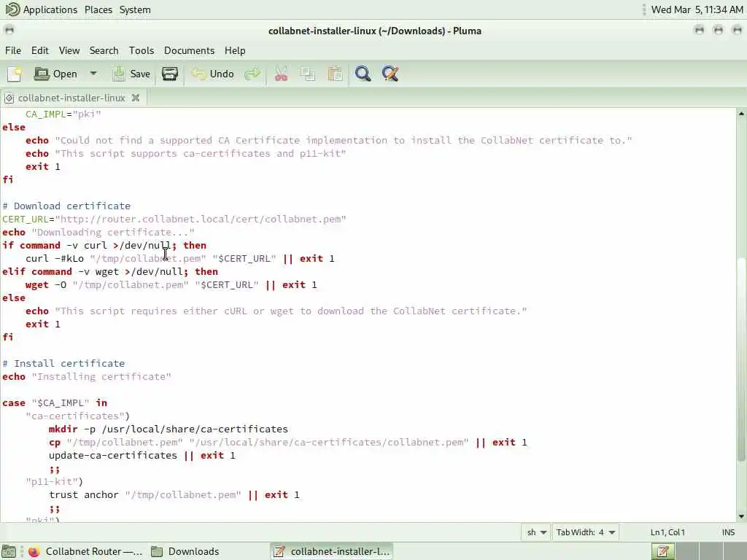This screenshot has height=560, width=747.
Task: Open the Places menu in top panel
Action: coord(98,9)
